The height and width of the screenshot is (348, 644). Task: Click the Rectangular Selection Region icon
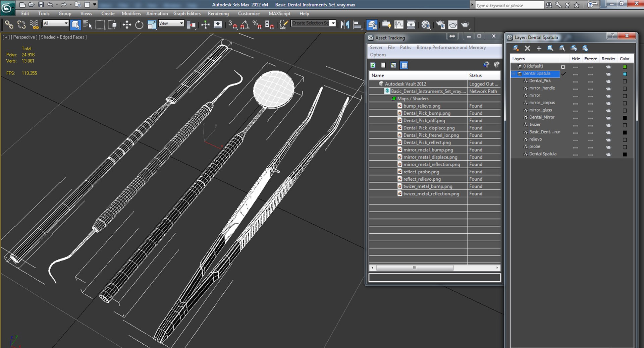(100, 24)
